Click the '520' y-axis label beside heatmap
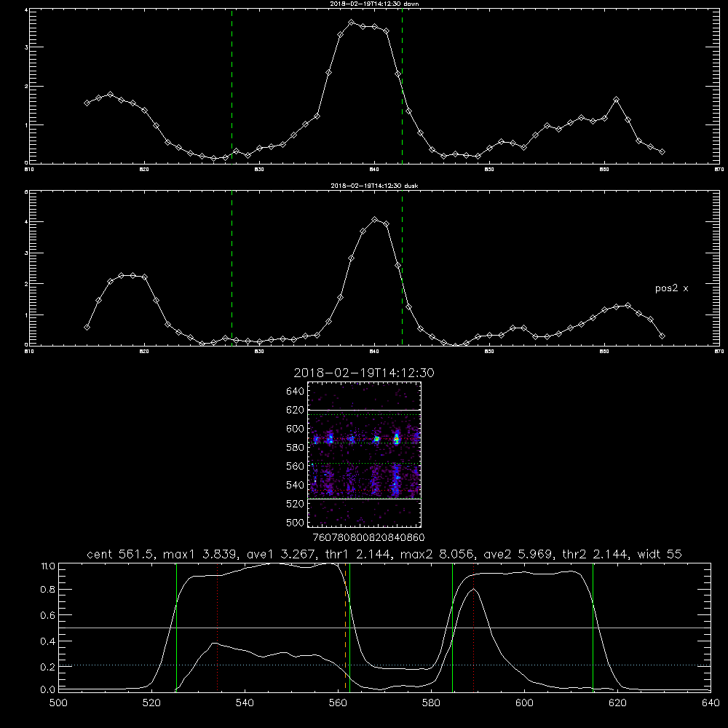The image size is (728, 728). pos(296,504)
